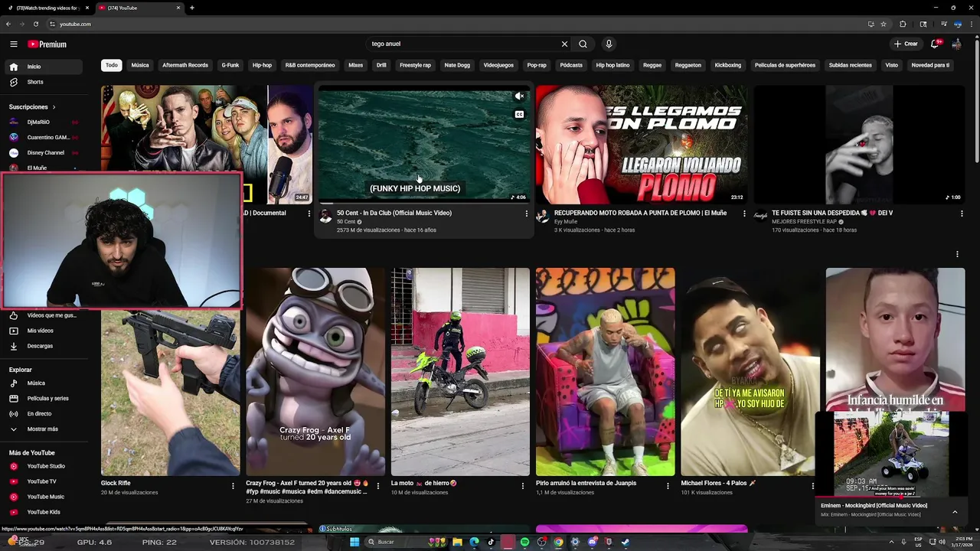Open Descargas in the sidebar
The height and width of the screenshot is (551, 980).
[x=44, y=346]
